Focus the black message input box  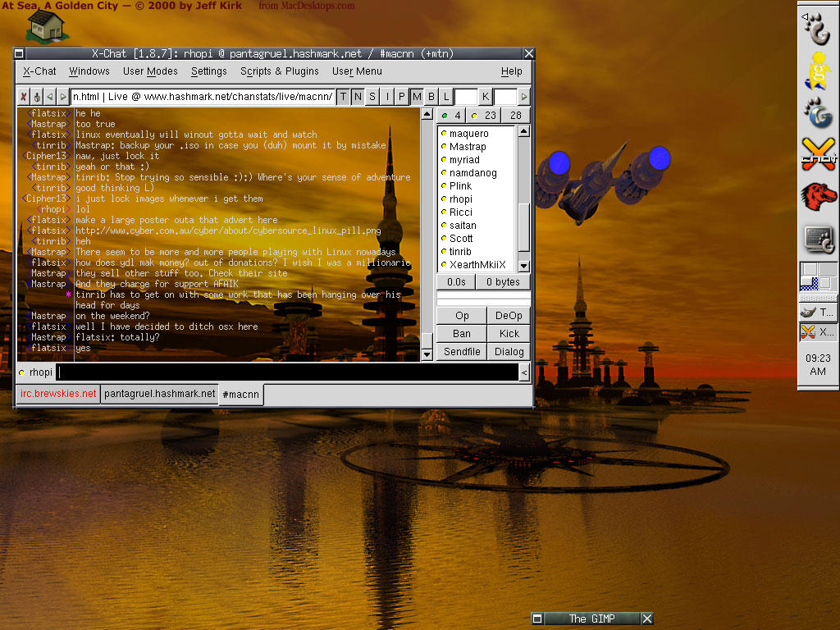click(x=288, y=372)
